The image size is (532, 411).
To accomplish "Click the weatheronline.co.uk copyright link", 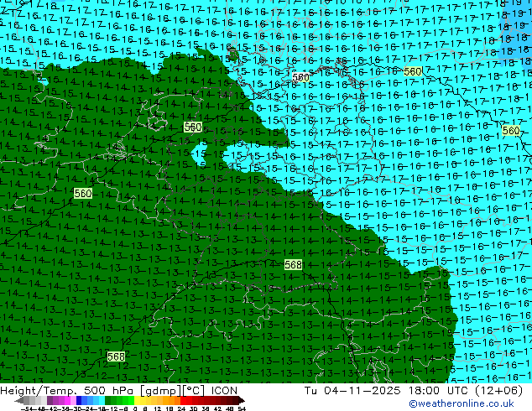I will (x=461, y=403).
